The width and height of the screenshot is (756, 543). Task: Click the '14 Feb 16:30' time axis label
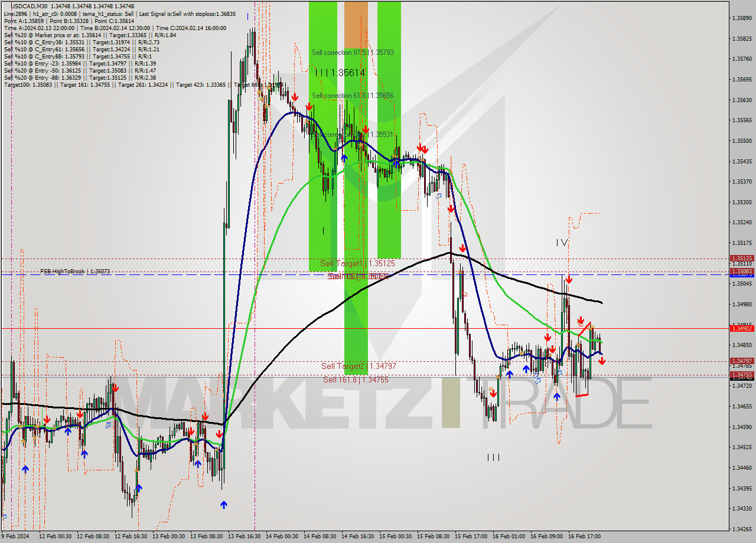pos(357,537)
